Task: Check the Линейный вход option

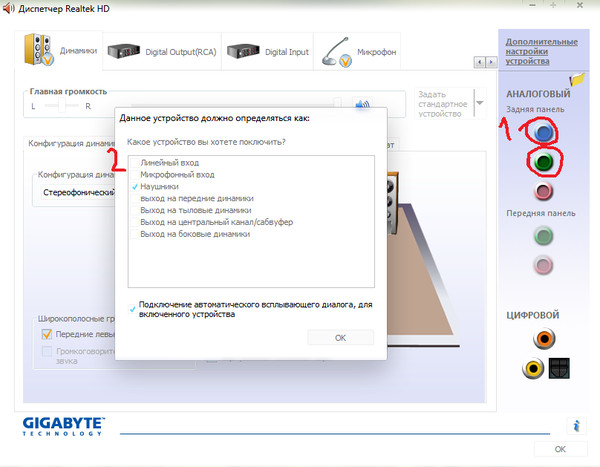Action: tap(135, 163)
